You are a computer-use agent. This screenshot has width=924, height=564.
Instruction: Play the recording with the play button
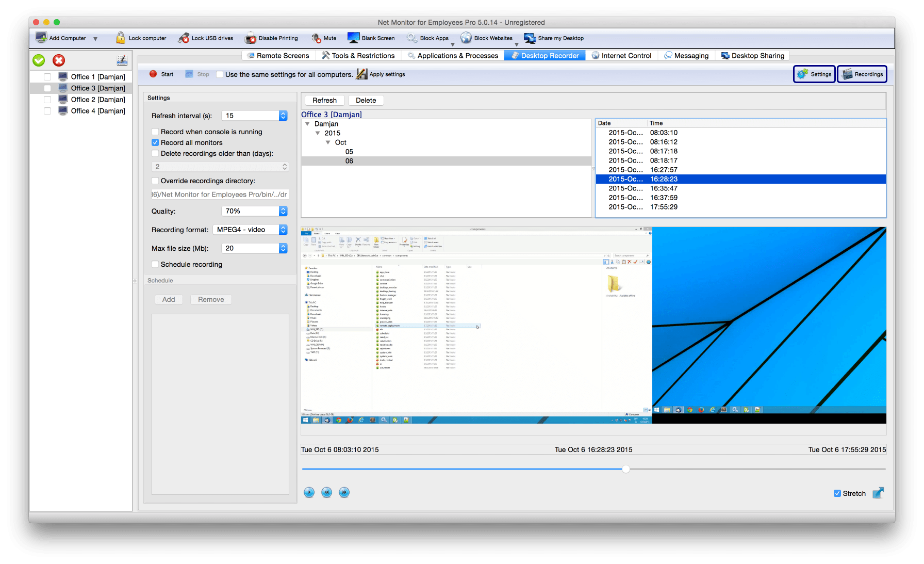point(309,492)
